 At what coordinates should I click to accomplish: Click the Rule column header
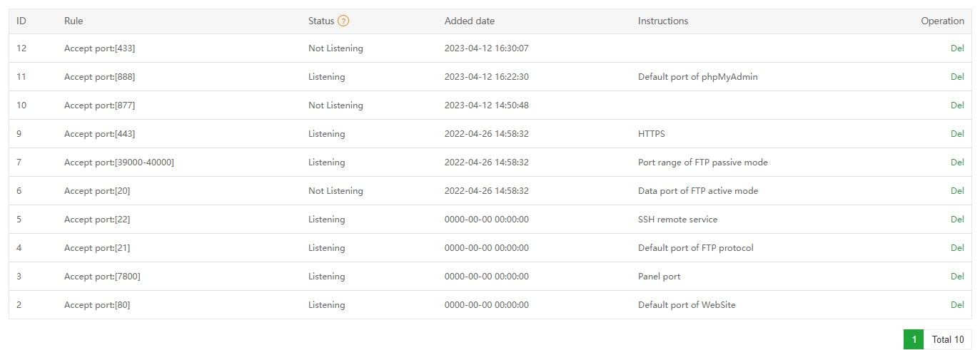(x=74, y=21)
